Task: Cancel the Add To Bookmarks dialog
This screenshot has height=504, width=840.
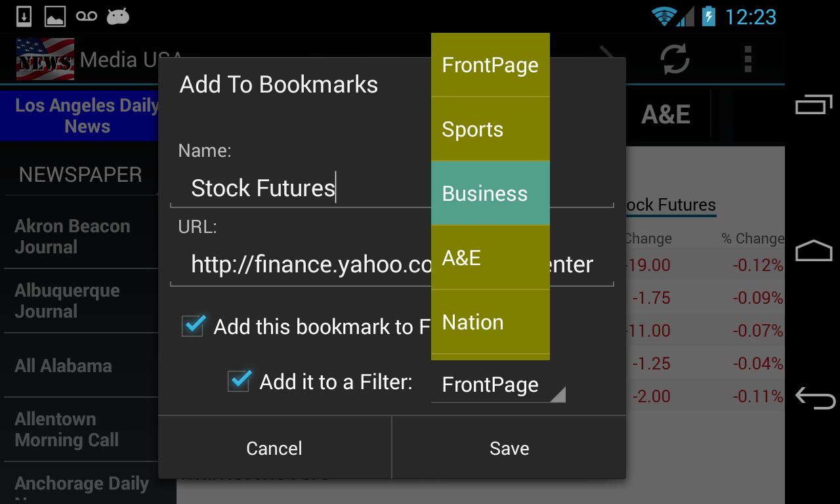Action: 274,448
